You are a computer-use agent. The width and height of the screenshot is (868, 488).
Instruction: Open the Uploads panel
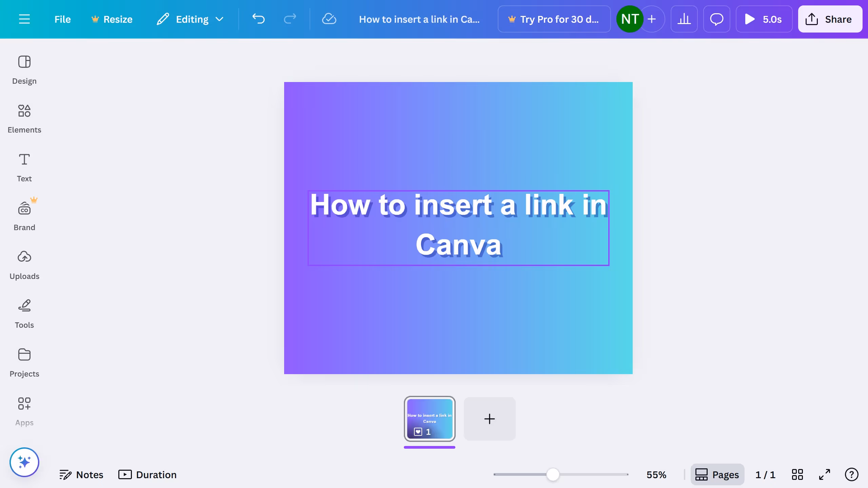24,265
